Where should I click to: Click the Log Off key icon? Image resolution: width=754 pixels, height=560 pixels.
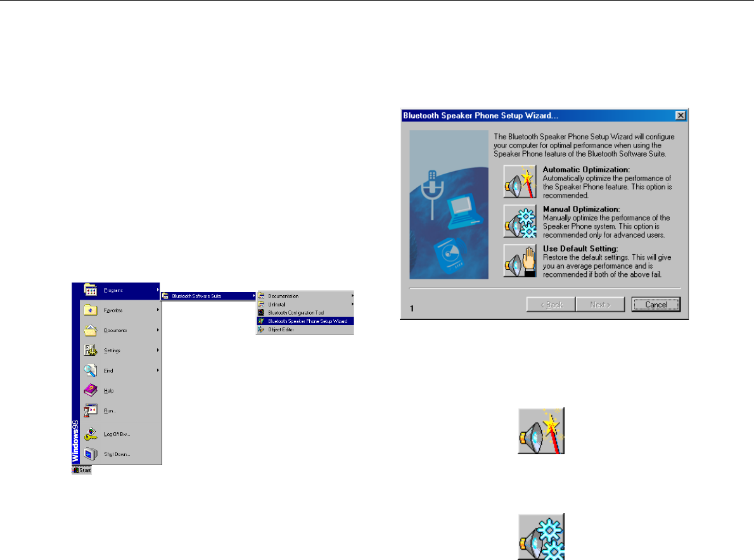point(91,434)
